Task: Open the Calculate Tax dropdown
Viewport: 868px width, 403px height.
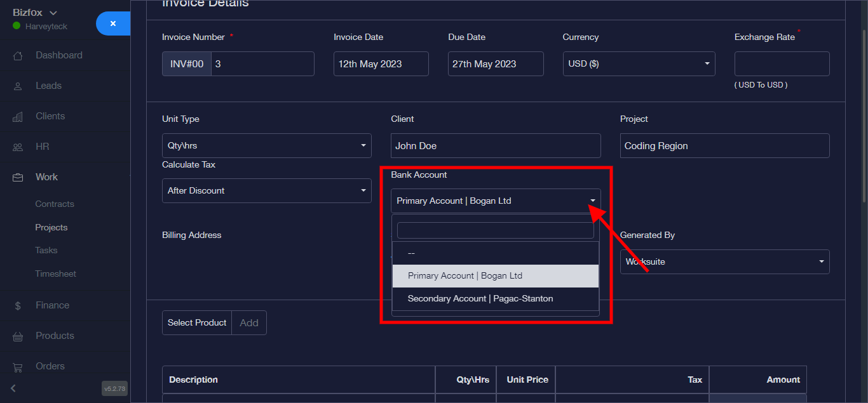Action: click(x=266, y=190)
